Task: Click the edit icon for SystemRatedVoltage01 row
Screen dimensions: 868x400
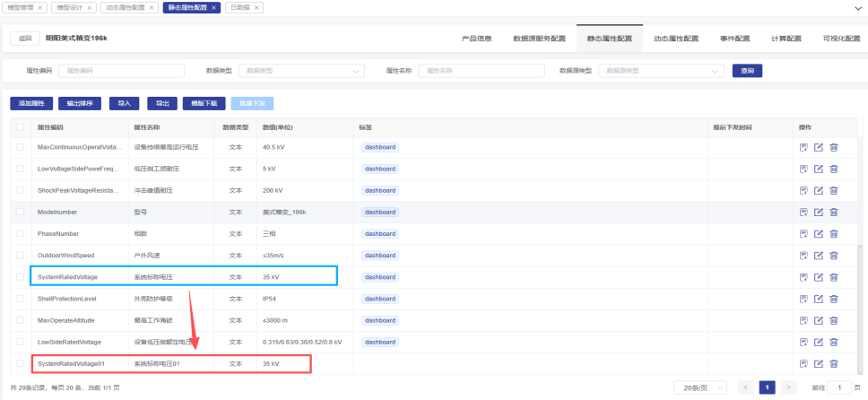Action: [818, 363]
